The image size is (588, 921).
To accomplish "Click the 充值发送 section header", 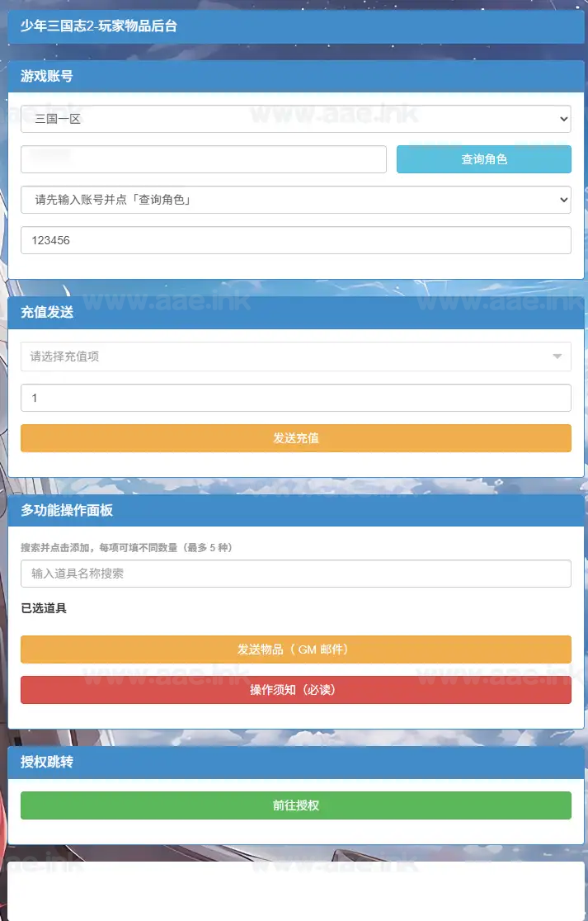I will coord(296,313).
